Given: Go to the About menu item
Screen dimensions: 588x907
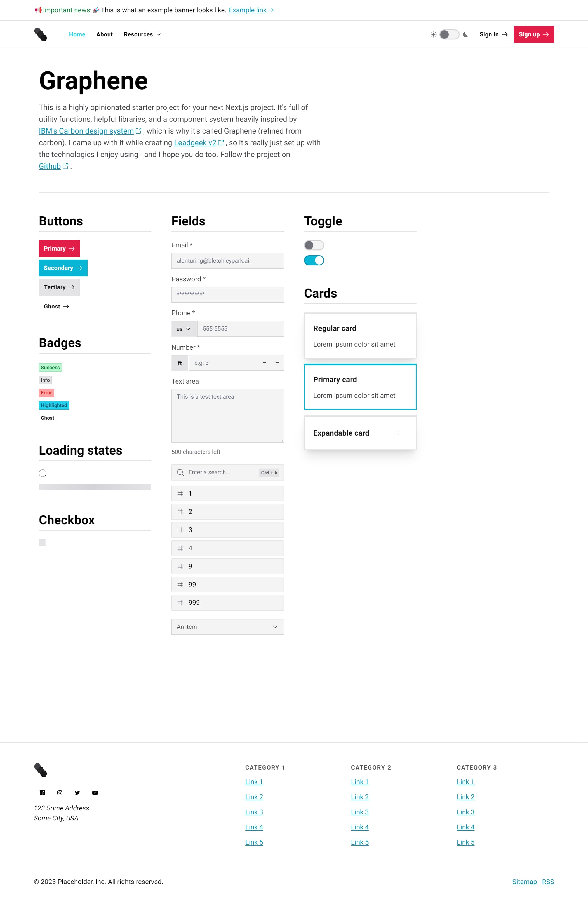Looking at the screenshot, I should click(x=104, y=34).
